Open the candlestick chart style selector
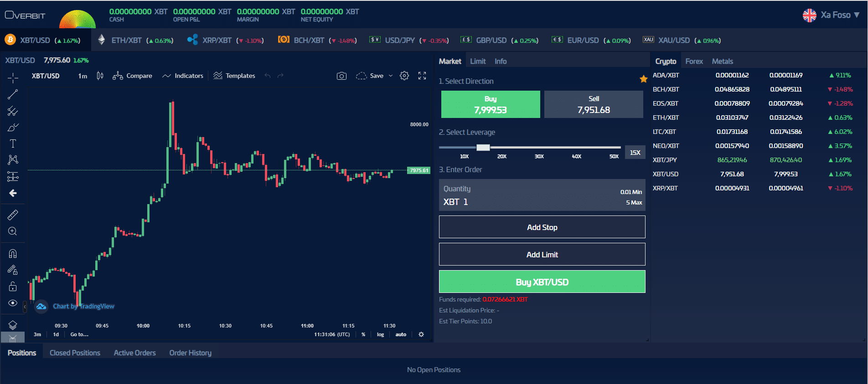The height and width of the screenshot is (384, 868). click(100, 76)
